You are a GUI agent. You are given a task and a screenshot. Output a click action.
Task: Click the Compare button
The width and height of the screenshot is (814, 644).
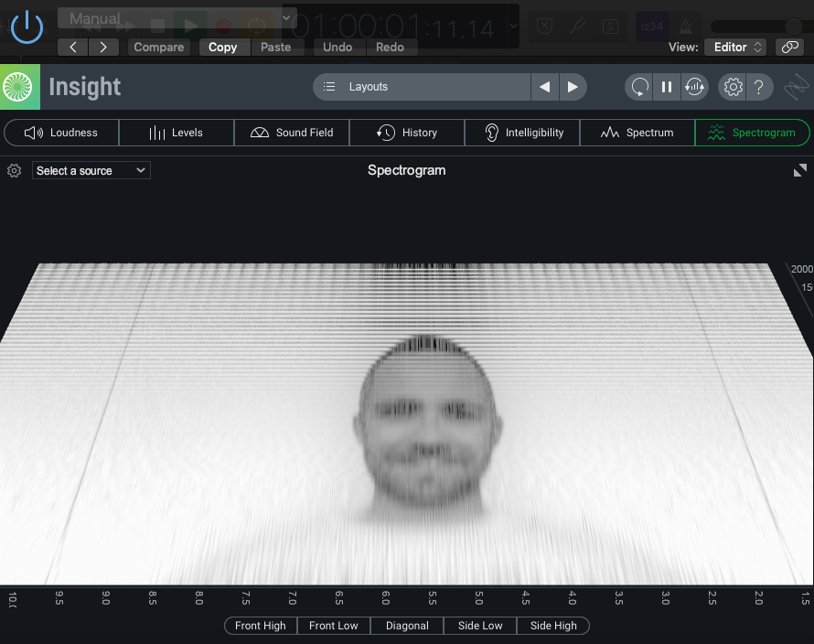pyautogui.click(x=158, y=47)
